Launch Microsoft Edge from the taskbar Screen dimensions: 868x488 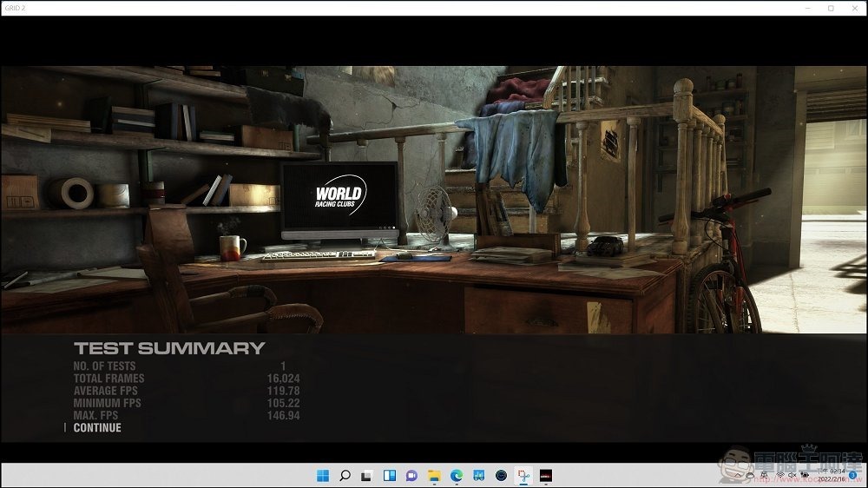coord(457,475)
